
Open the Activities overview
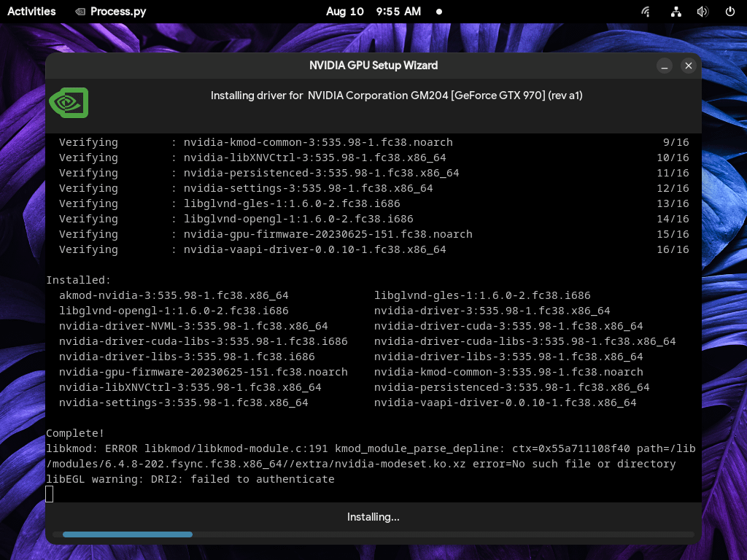(x=31, y=12)
